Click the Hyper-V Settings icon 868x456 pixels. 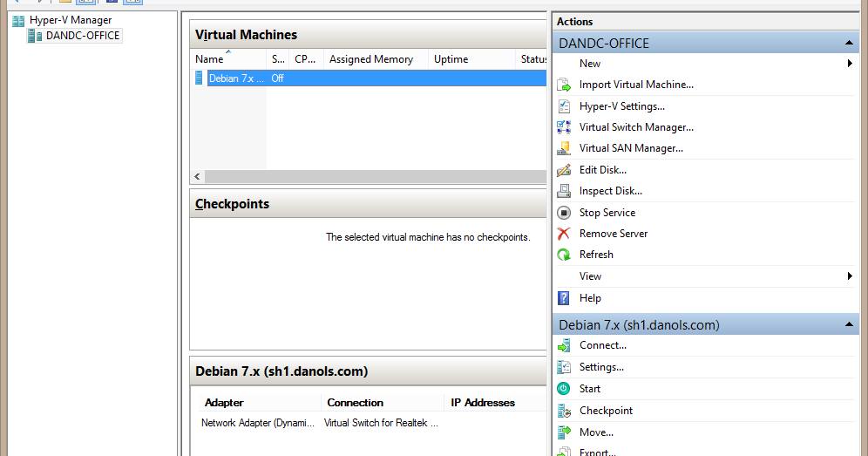pyautogui.click(x=564, y=105)
